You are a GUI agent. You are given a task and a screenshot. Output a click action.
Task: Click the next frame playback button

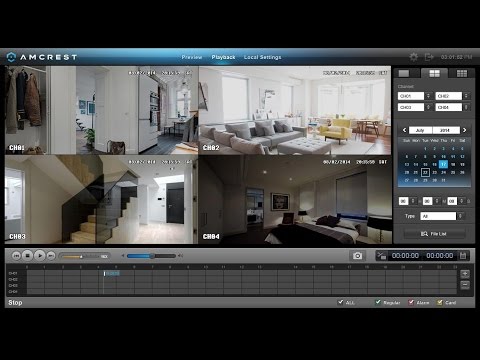pyautogui.click(x=51, y=256)
